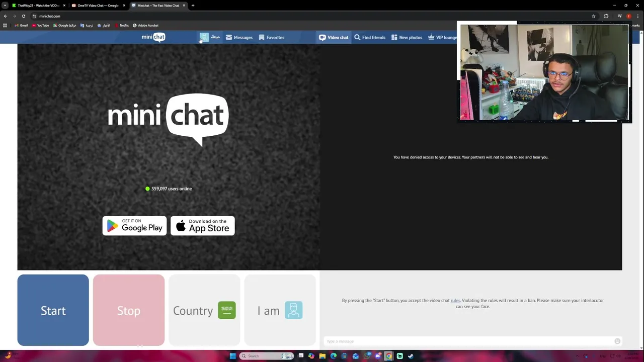Switch to TheWitty21 browser tab
This screenshot has width=644, height=362.
(x=38, y=6)
